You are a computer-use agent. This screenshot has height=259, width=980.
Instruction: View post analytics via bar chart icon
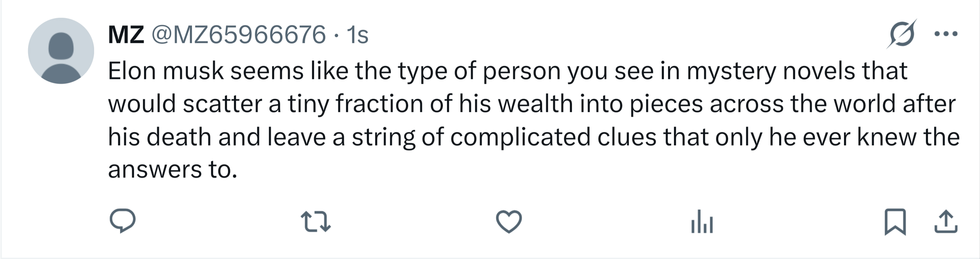[x=702, y=222]
